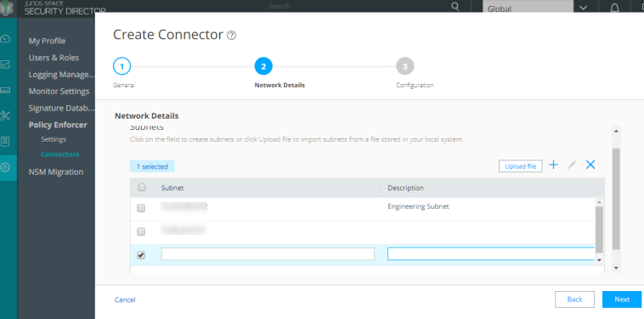
Task: Click the Upload file button
Action: [520, 166]
